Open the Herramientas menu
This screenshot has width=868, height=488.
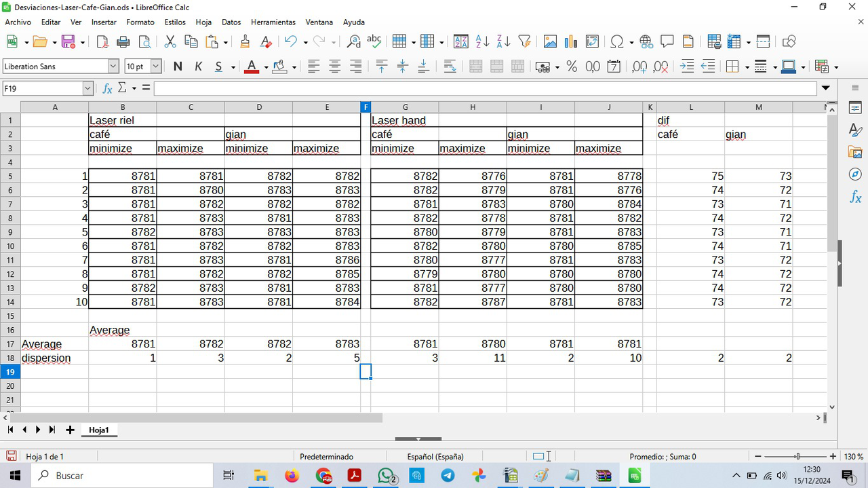[x=273, y=22]
